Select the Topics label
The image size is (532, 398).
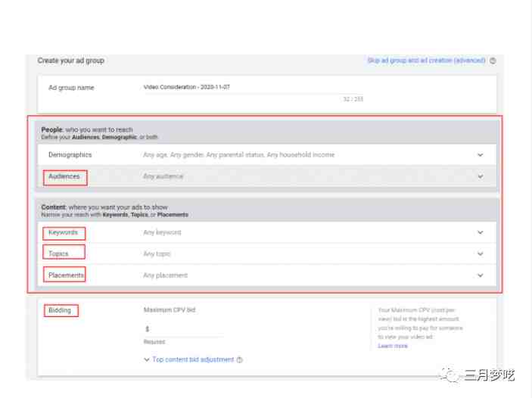click(58, 253)
